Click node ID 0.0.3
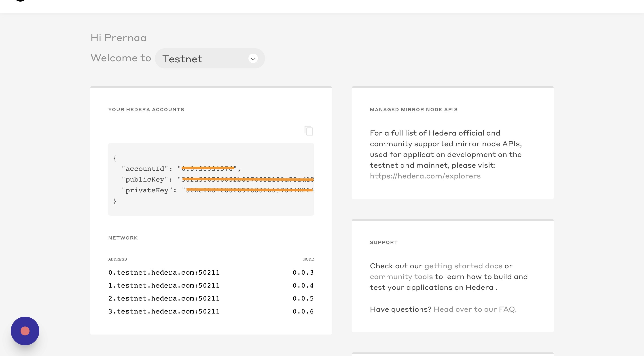Screen dimensions: 644x356 tap(303, 273)
